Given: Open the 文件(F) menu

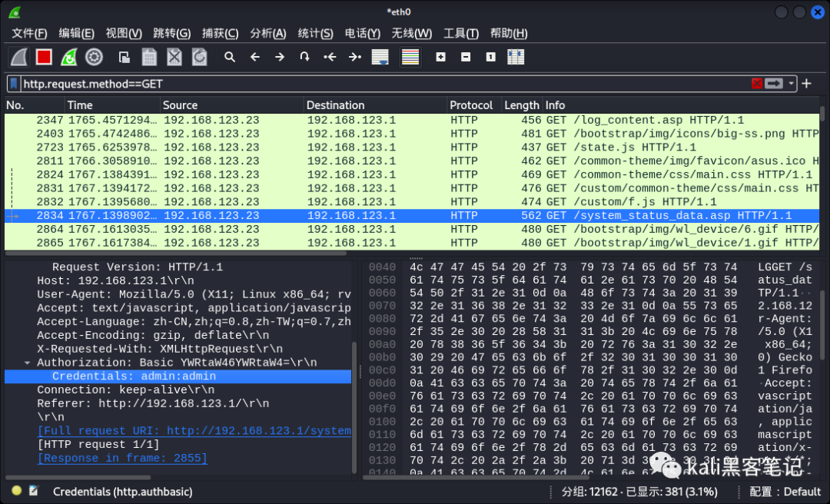Looking at the screenshot, I should [29, 33].
